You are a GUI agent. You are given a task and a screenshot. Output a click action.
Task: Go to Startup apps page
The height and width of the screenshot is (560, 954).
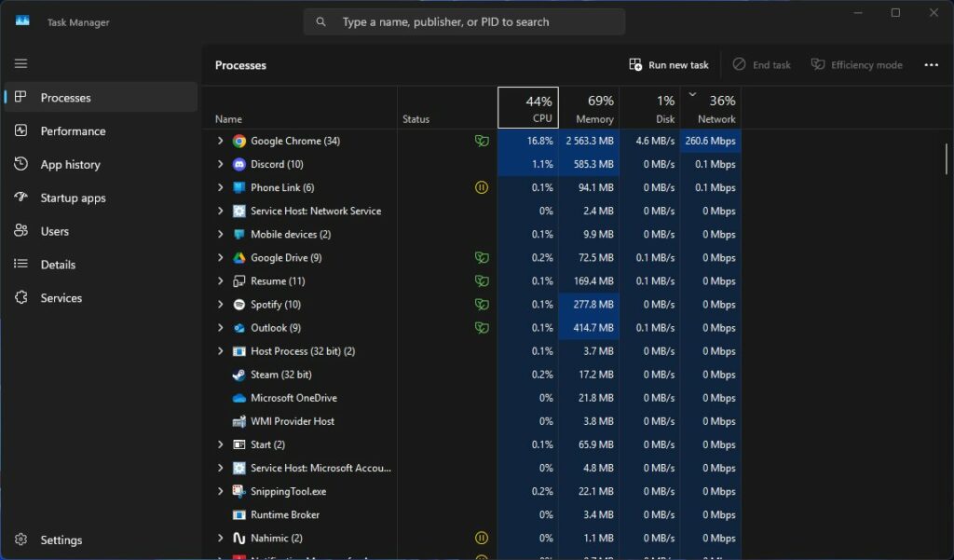pyautogui.click(x=101, y=198)
